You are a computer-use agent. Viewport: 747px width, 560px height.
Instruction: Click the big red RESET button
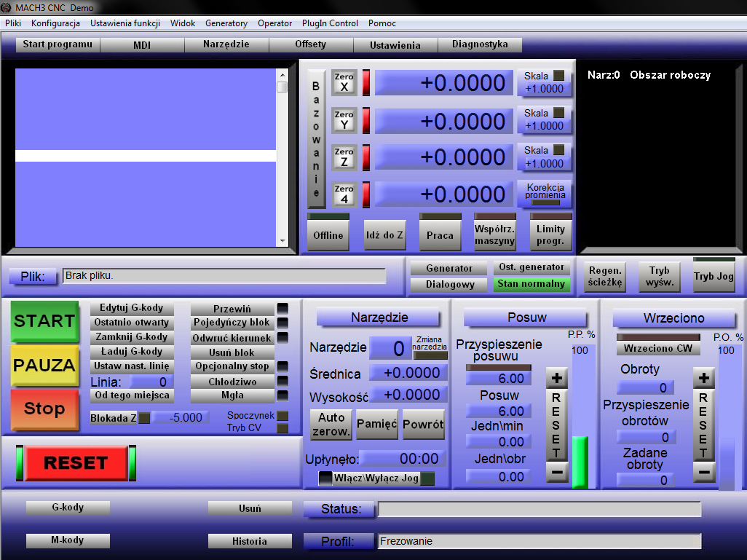76,462
